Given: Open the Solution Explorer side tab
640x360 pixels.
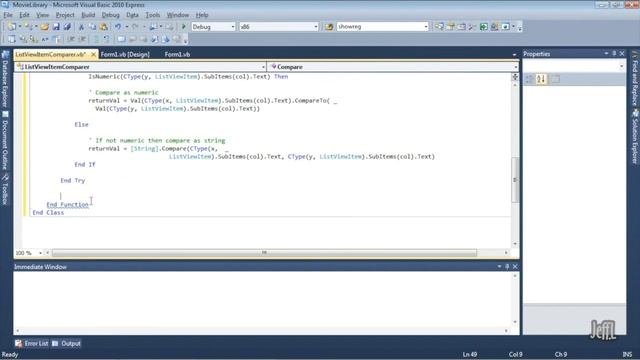Looking at the screenshot, I should click(635, 138).
